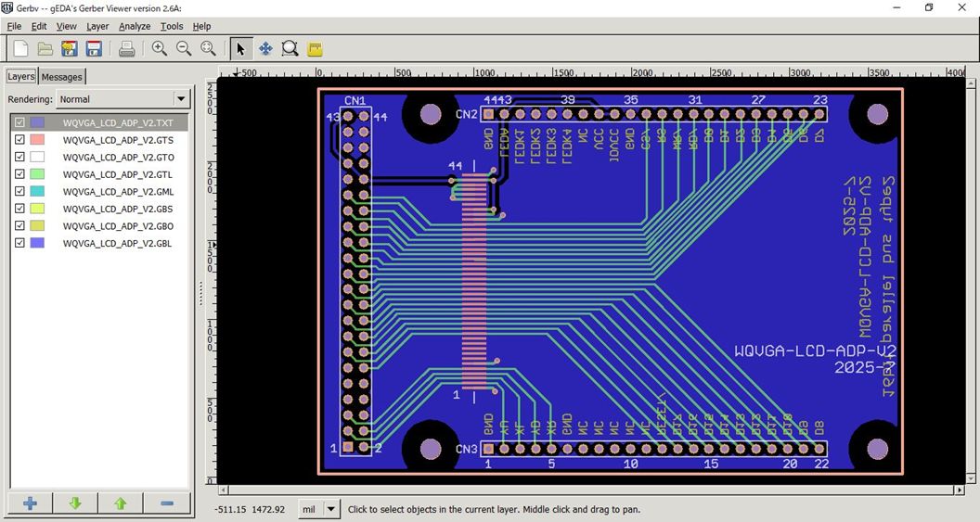Hide the WQVGA_LCD_ADP_V2.GTS layer checkbox
Viewport: 980px width, 522px height.
pyautogui.click(x=19, y=139)
